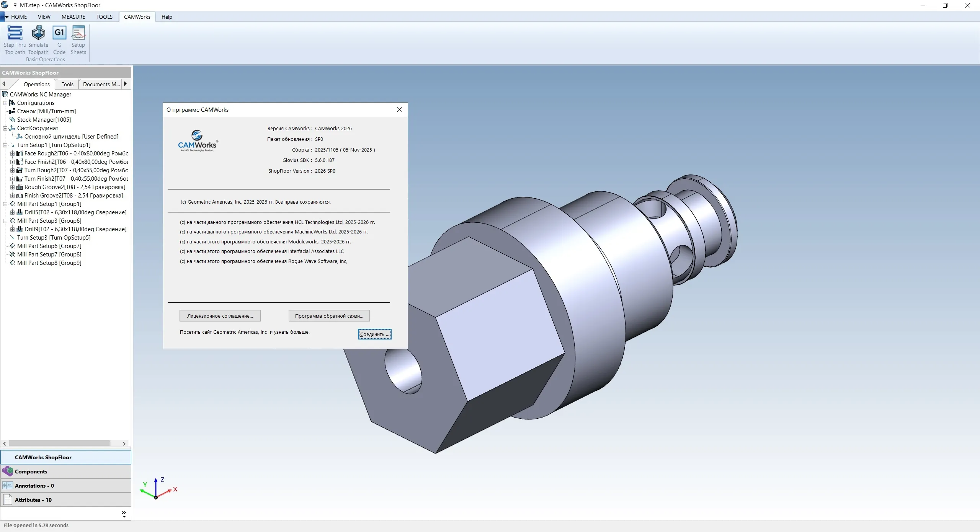The height and width of the screenshot is (532, 980).
Task: Click the G Code icon
Action: tap(59, 33)
